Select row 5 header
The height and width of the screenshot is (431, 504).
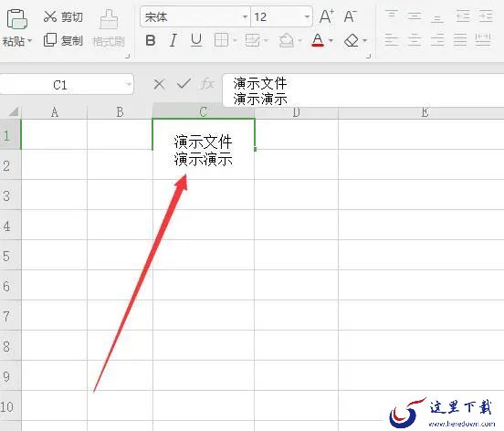[10, 256]
